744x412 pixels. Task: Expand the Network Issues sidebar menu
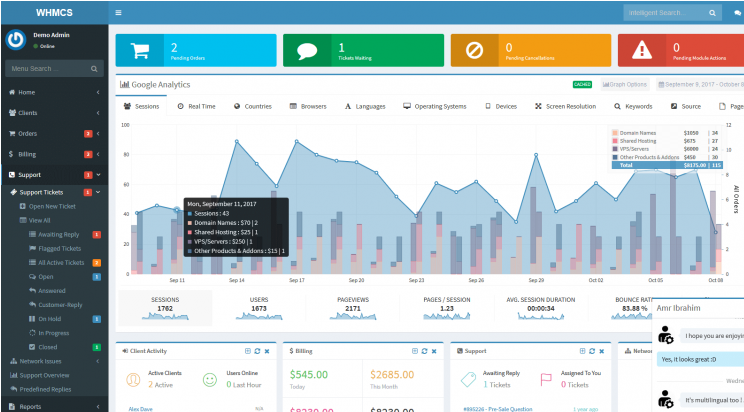point(54,361)
